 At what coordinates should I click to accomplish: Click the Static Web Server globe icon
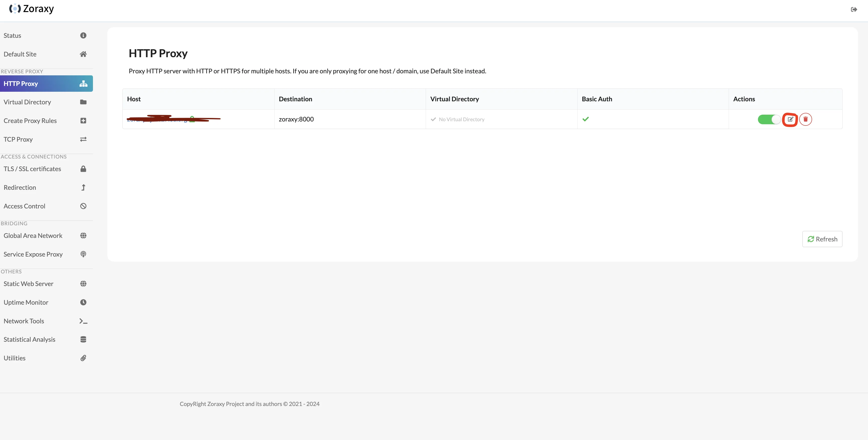pyautogui.click(x=83, y=284)
